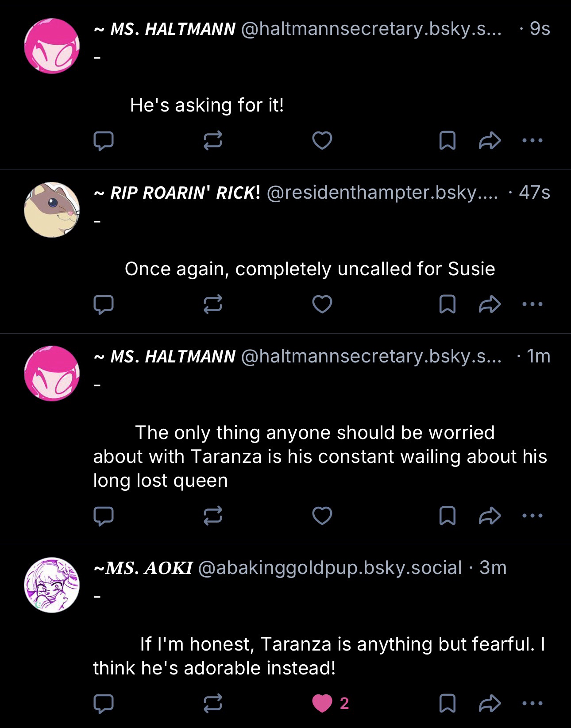
Task: Repost the "He's asking for it!" post
Action: (x=212, y=141)
